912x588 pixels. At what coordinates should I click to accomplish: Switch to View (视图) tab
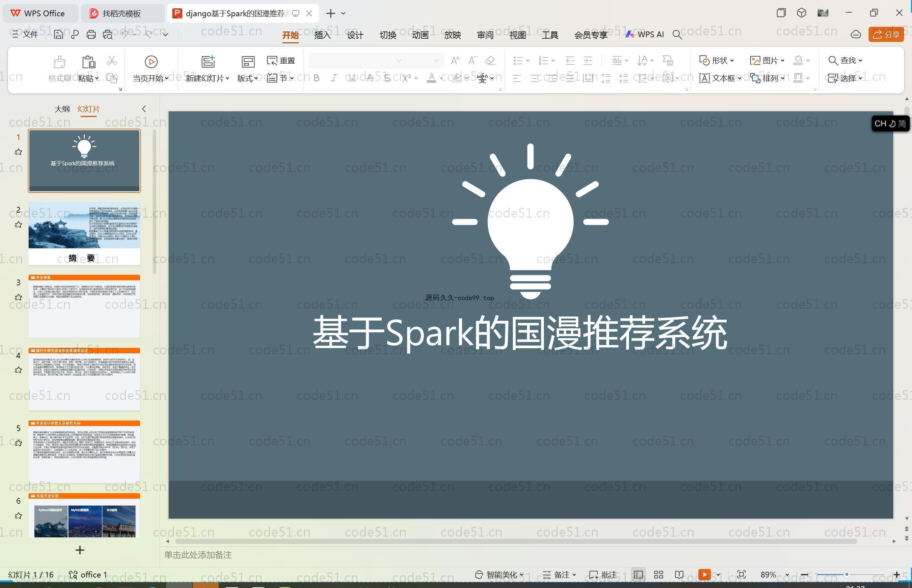pyautogui.click(x=518, y=35)
